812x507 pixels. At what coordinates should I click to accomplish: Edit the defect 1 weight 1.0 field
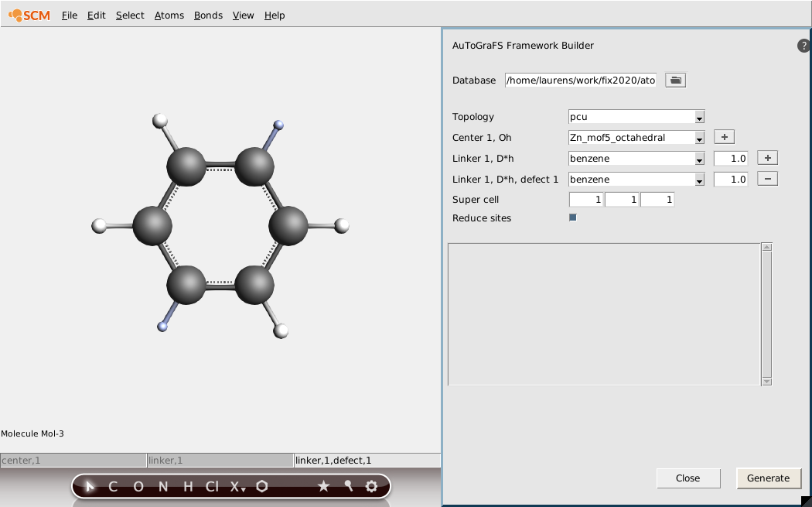coord(730,180)
